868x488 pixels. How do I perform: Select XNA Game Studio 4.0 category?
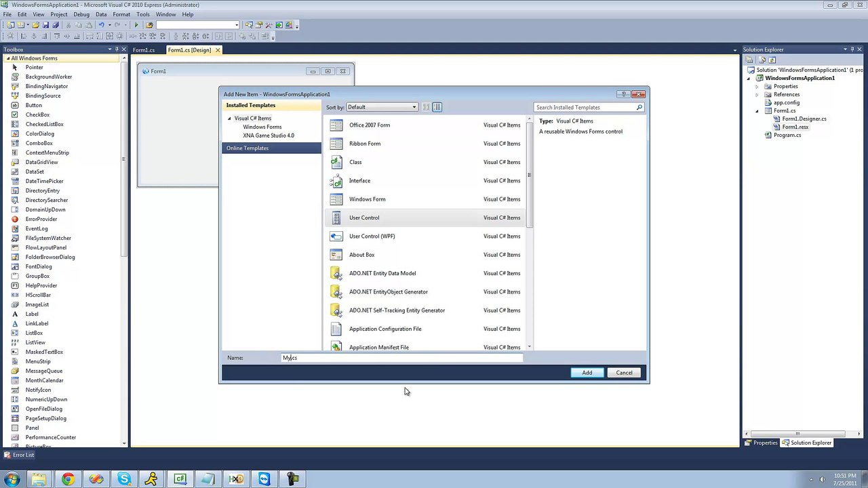click(x=269, y=136)
